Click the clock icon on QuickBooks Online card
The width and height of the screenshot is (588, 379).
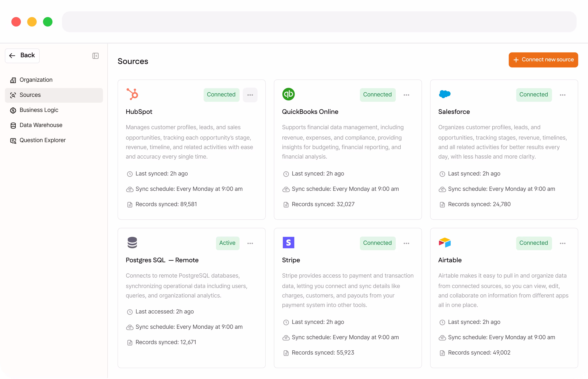click(x=286, y=174)
